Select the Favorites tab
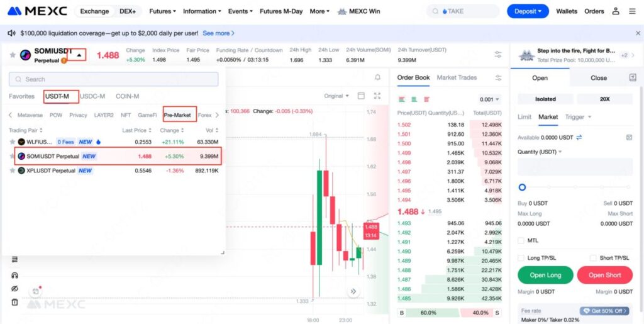This screenshot has width=644, height=324. coord(22,96)
